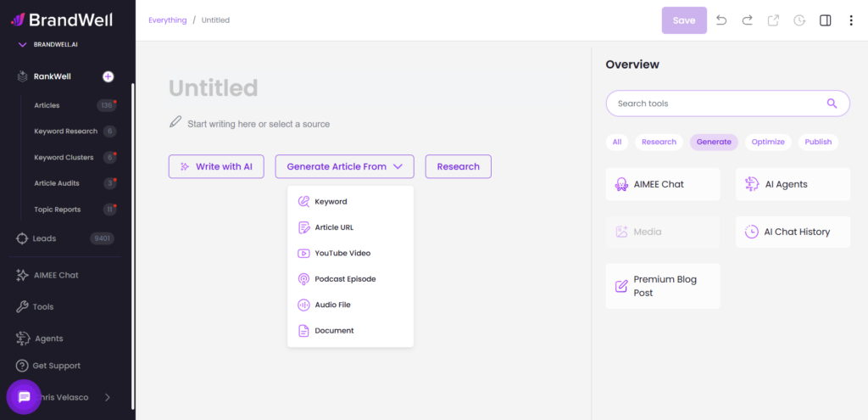Click the search magnifier icon in Overview
The image size is (868, 420).
click(x=832, y=103)
